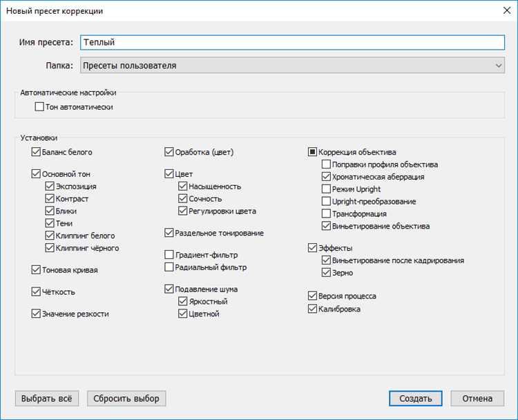Click the Сбросить выбор button
518x420 pixels.
(x=126, y=399)
